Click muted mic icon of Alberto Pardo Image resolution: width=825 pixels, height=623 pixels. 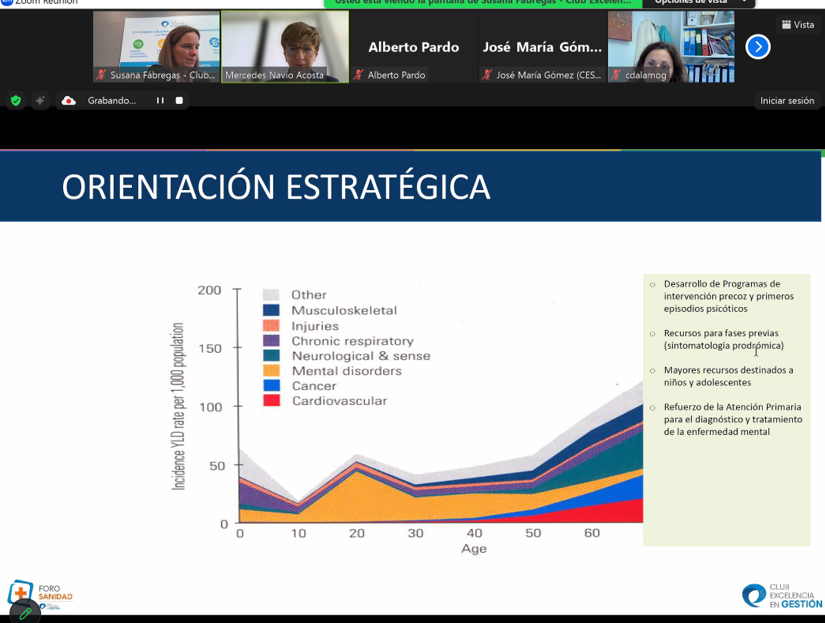[359, 75]
